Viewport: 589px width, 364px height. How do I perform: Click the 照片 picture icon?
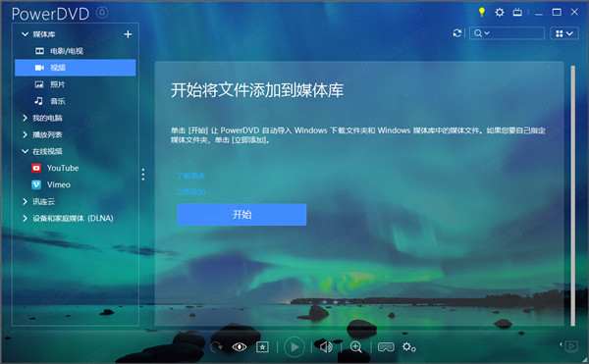pos(39,84)
